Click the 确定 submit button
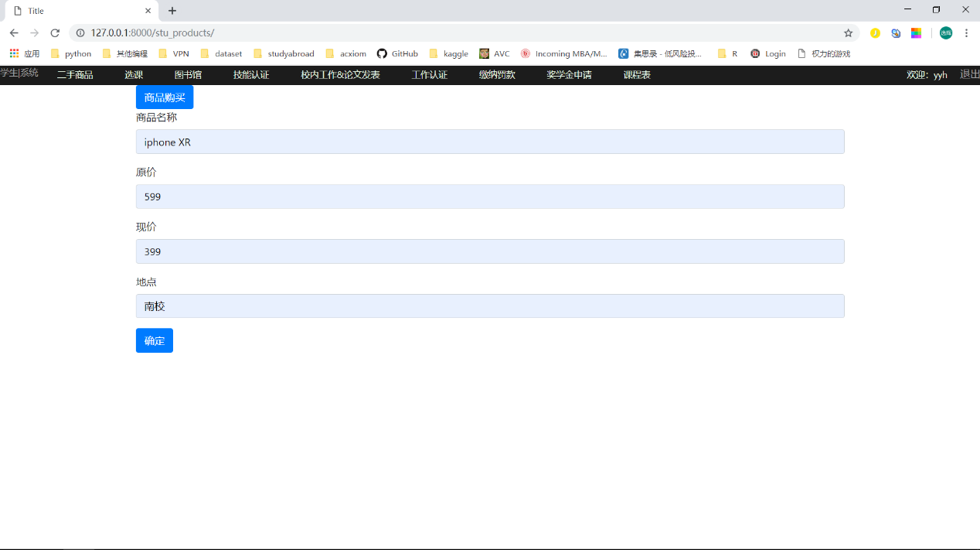Image resolution: width=980 pixels, height=550 pixels. 155,340
